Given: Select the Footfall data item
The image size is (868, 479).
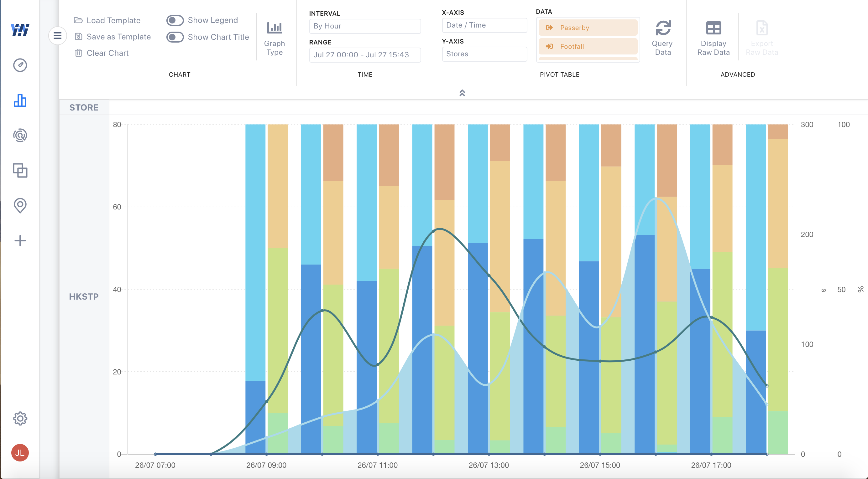Looking at the screenshot, I should point(588,46).
